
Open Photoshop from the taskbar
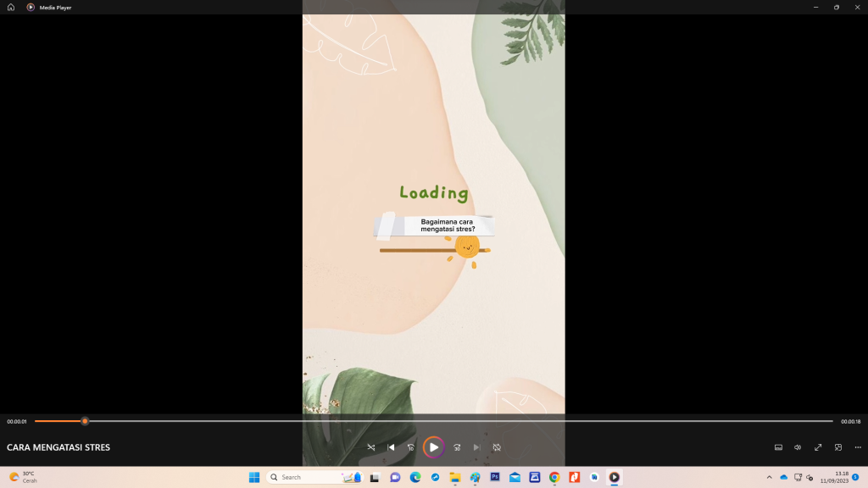click(x=495, y=477)
